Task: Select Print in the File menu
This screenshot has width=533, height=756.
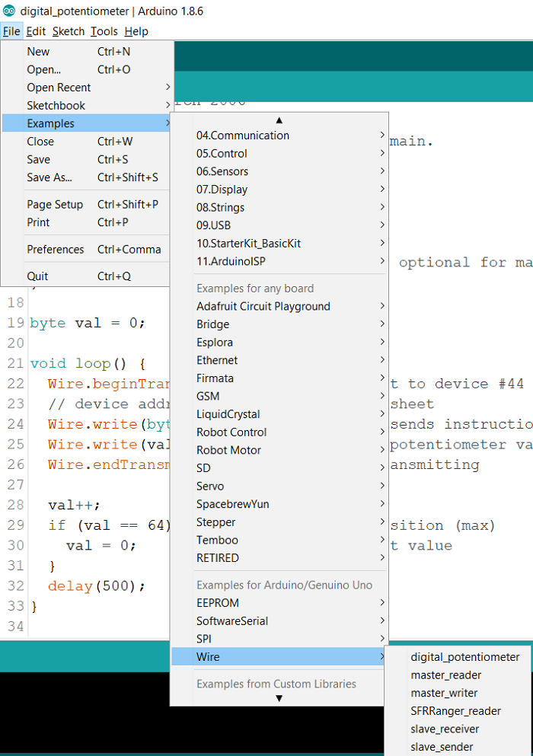Action: (87, 222)
